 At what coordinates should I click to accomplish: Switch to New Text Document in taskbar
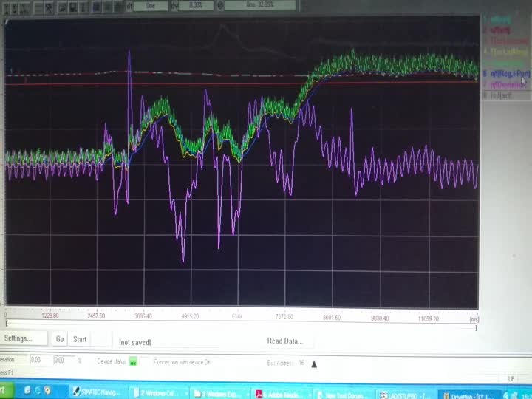pos(343,395)
